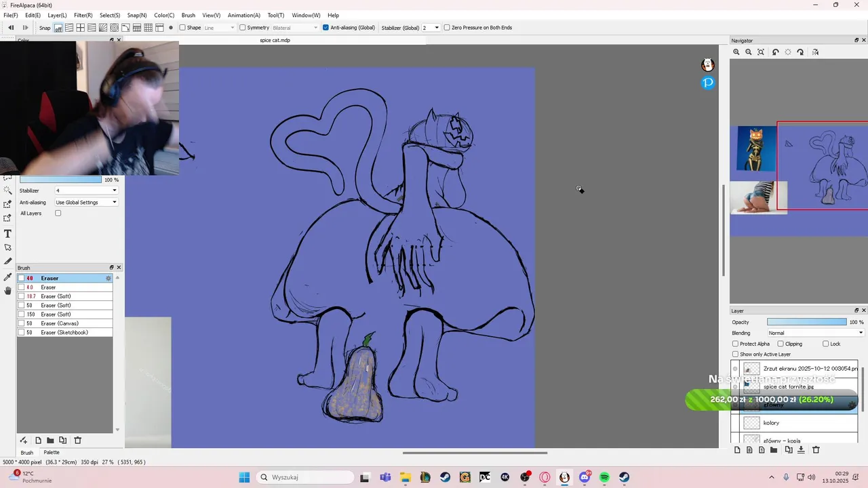This screenshot has height=488, width=868.
Task: Select the Eraser (Sketchbook) brush
Action: coord(65,333)
